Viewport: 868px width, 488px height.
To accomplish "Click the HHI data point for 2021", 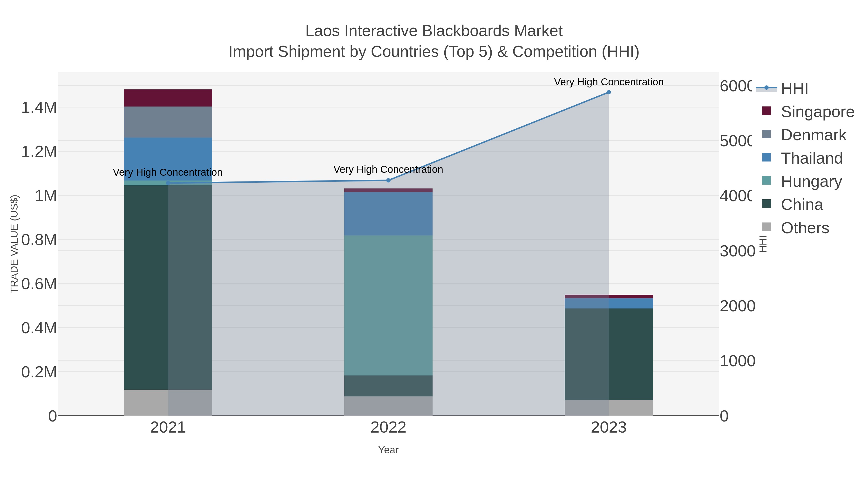I will pyautogui.click(x=168, y=183).
